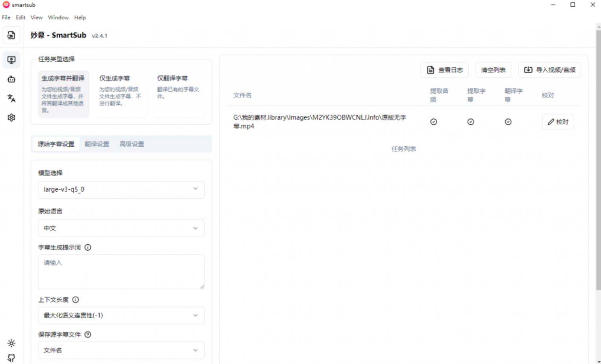The image size is (601, 364).
Task: Open the translation services sidebar icon
Action: click(11, 98)
